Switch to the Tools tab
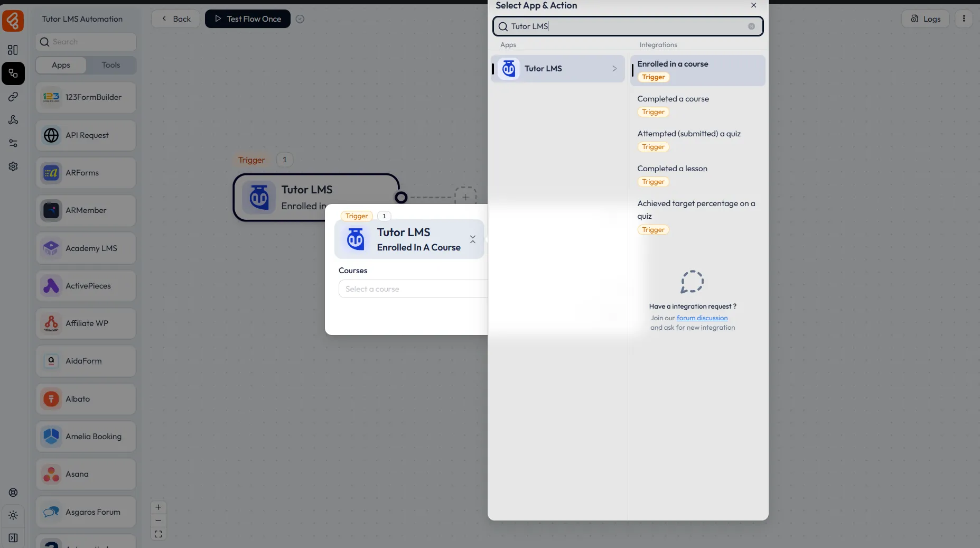Viewport: 980px width, 548px height. pos(111,65)
